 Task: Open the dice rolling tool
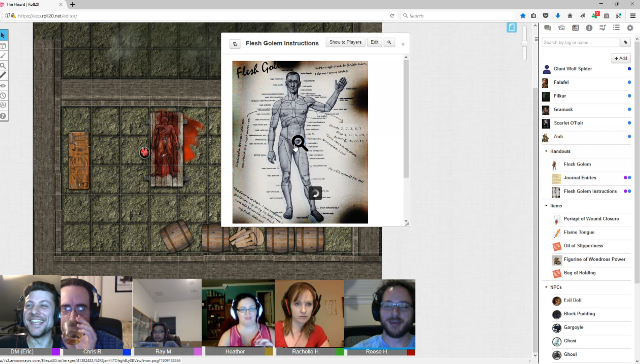point(3,105)
